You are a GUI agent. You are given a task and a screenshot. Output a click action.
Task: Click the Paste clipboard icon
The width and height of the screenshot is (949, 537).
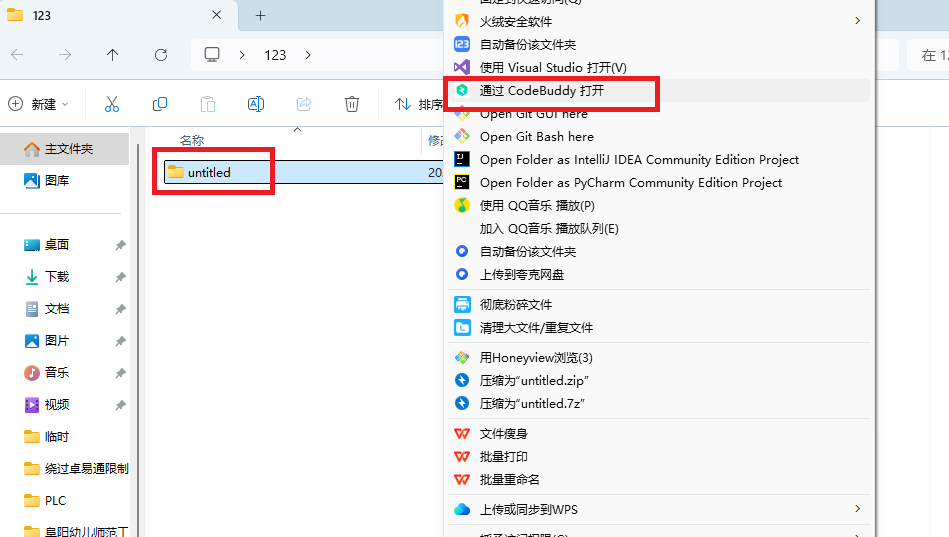[208, 104]
